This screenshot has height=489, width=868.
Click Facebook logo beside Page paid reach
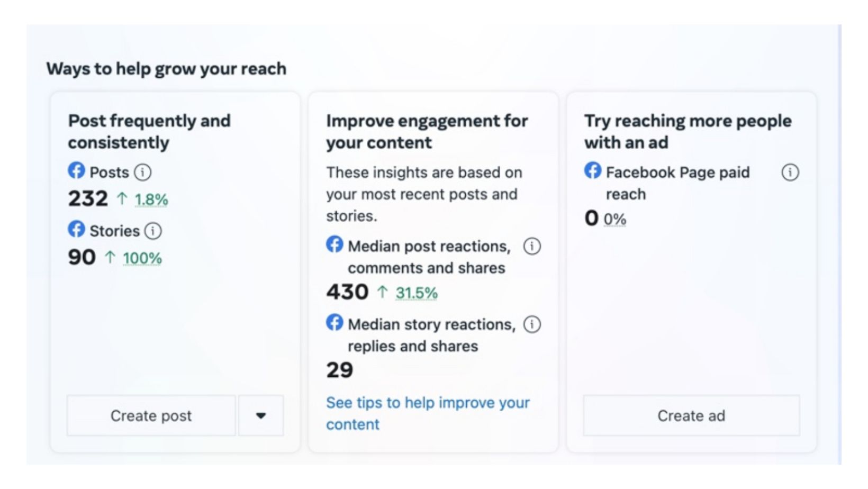point(593,171)
